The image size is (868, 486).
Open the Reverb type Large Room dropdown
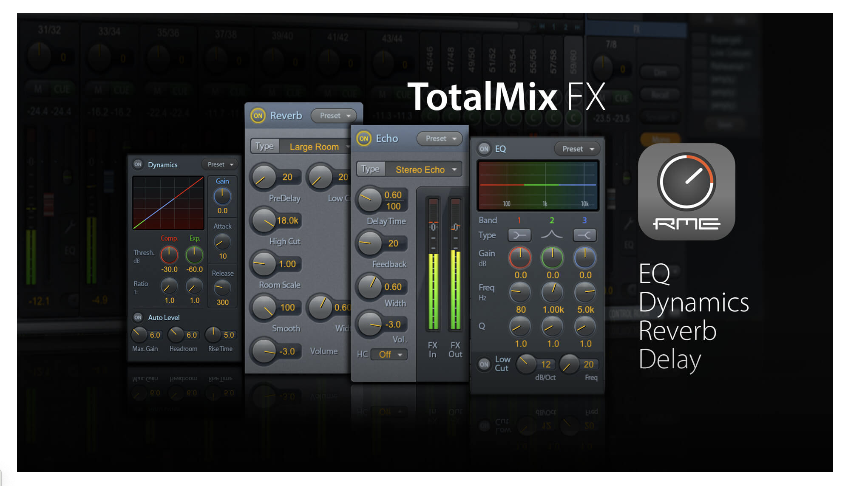coord(314,147)
